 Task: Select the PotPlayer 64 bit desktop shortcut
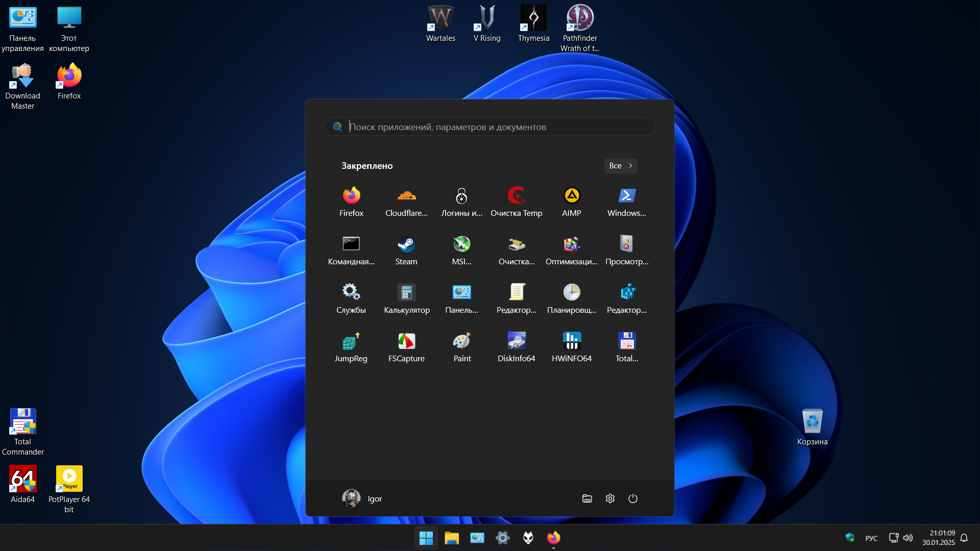69,490
